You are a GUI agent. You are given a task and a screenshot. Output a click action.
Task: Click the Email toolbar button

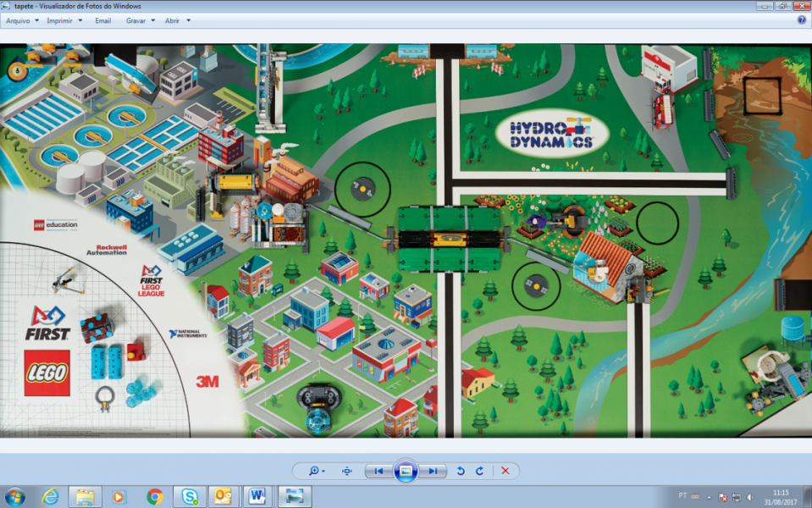(x=102, y=20)
